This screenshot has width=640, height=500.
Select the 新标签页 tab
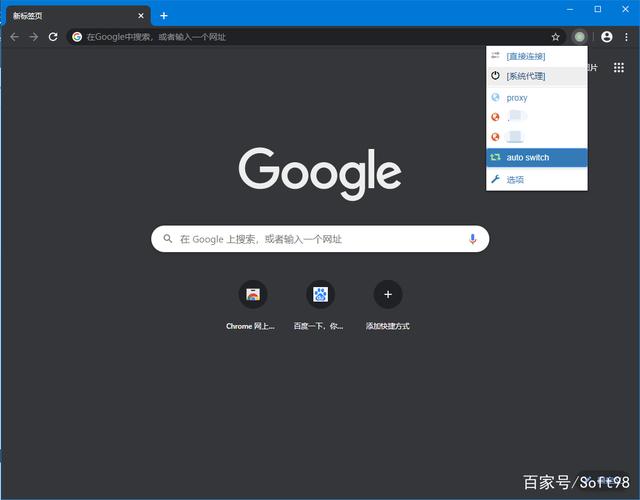pos(76,16)
